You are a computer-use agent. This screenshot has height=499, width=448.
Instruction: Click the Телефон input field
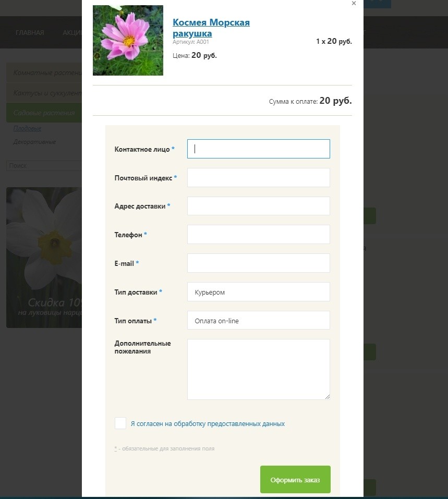(x=259, y=235)
